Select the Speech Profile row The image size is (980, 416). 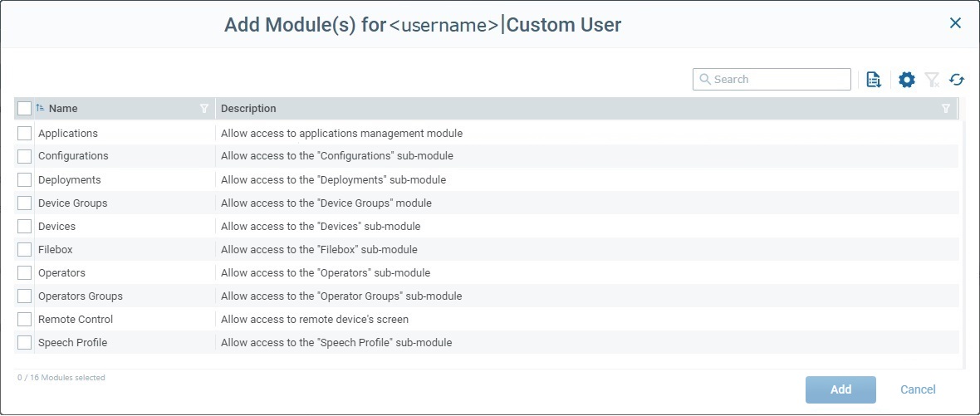pos(72,342)
